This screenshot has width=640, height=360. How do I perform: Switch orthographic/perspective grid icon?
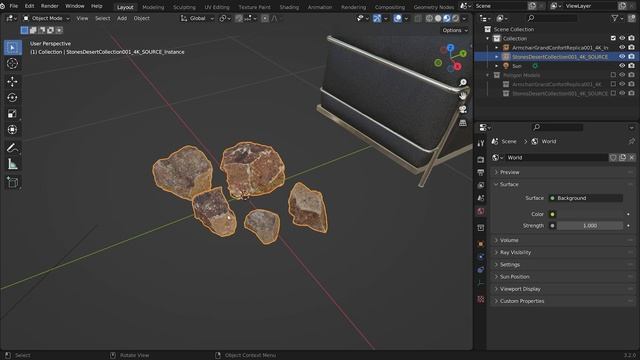tap(463, 123)
